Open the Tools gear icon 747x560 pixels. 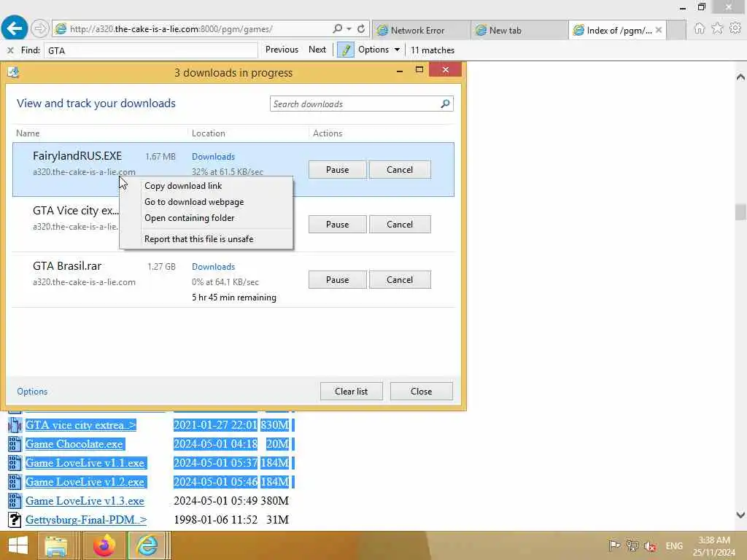[x=735, y=28]
